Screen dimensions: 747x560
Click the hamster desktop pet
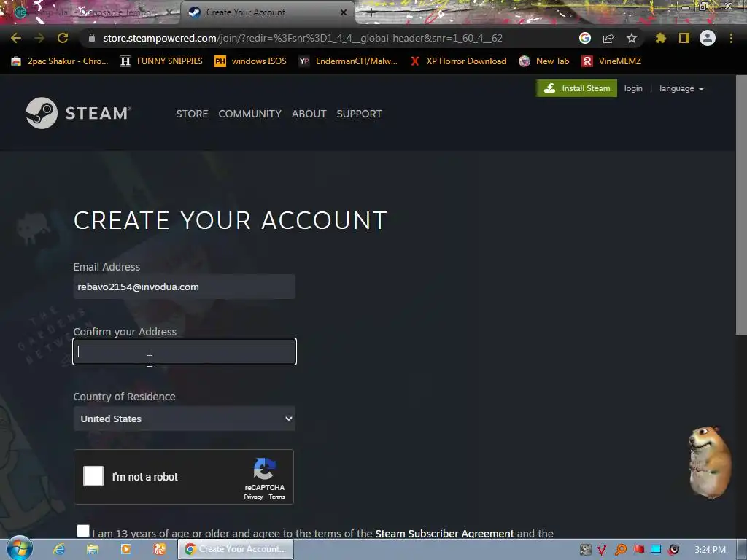pyautogui.click(x=710, y=462)
